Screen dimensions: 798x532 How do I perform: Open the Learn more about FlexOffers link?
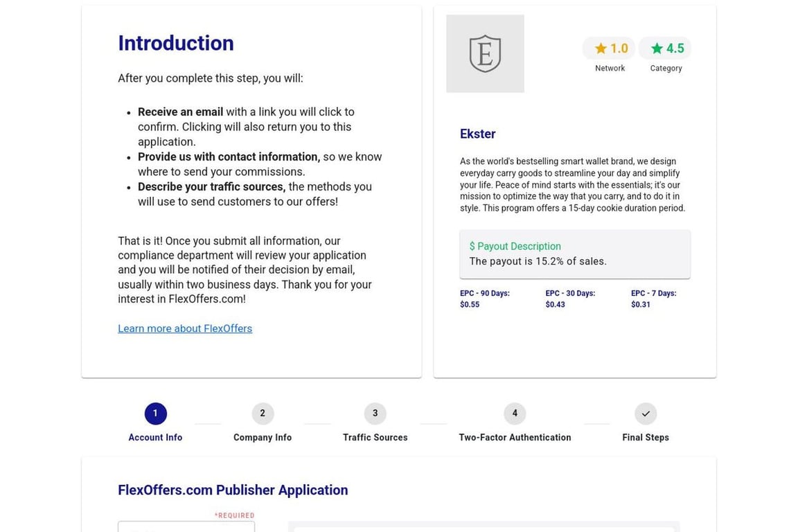(185, 328)
